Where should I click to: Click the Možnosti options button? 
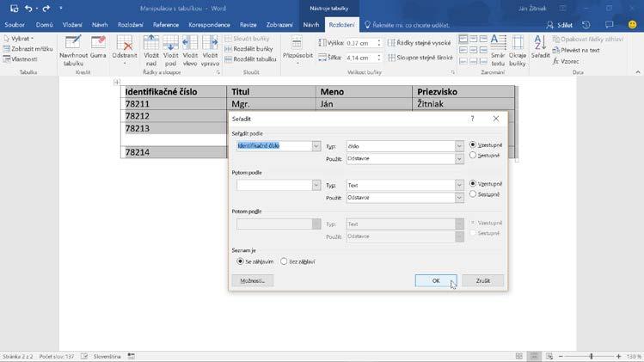pyautogui.click(x=252, y=280)
